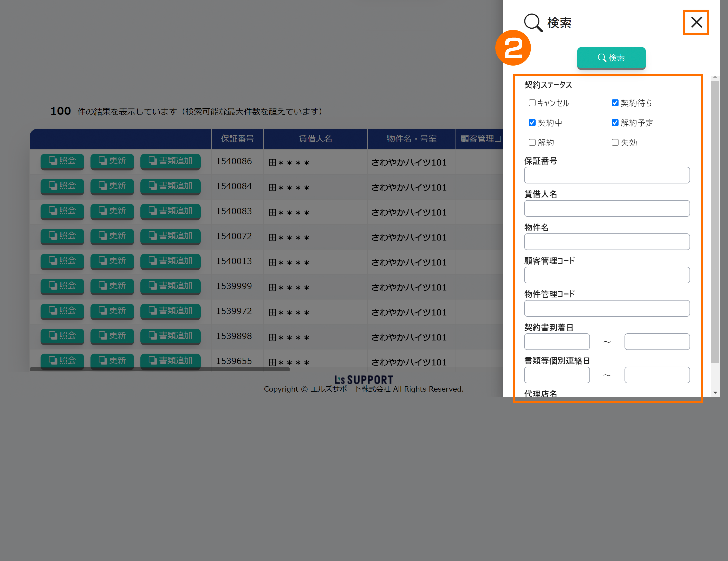Enable the 失効 checkbox

615,142
